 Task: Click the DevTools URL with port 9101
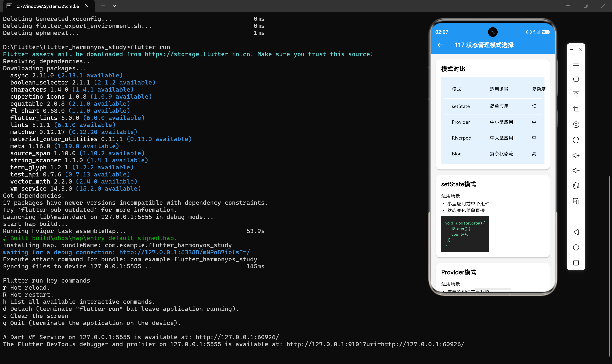pyautogui.click(x=375, y=344)
